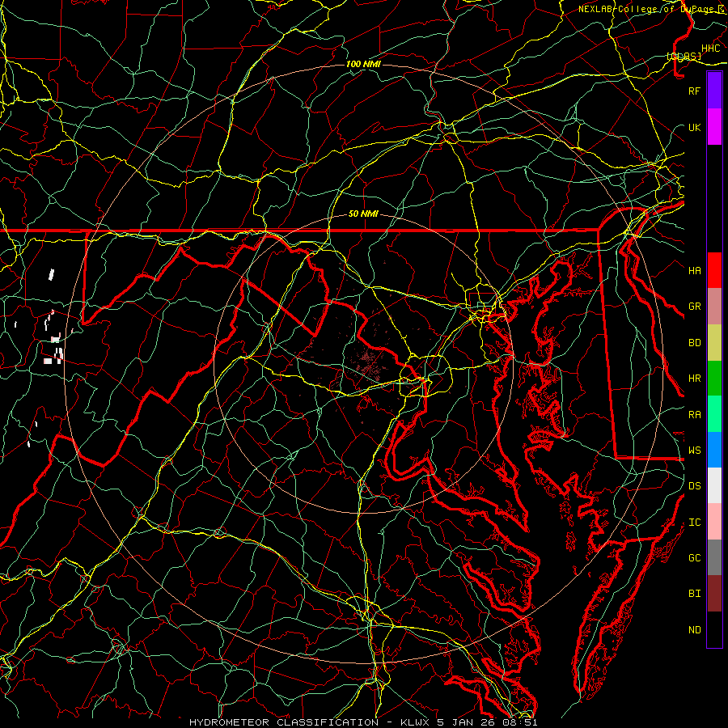728x728 pixels.
Task: Click the [CLAS] units label
Action: coord(684,56)
